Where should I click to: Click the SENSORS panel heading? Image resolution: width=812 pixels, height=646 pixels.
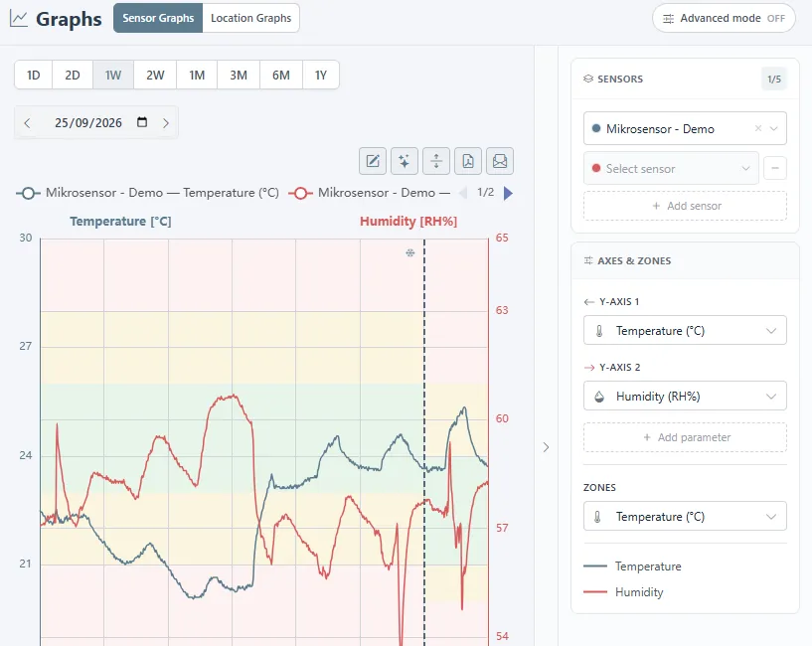(620, 79)
